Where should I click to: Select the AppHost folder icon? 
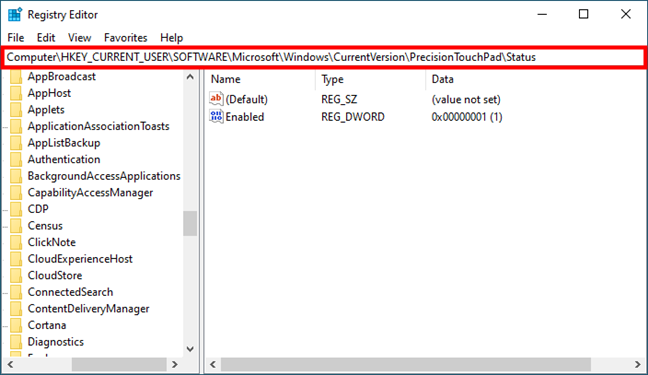(16, 93)
